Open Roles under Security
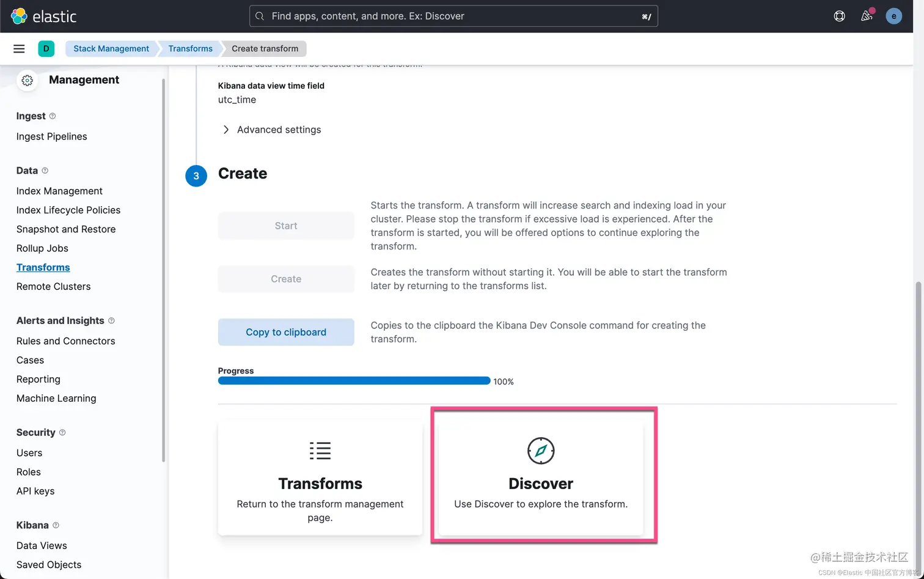Screen dimensions: 924x579 coord(29,472)
